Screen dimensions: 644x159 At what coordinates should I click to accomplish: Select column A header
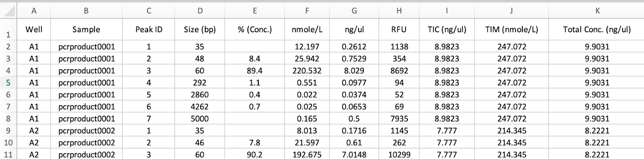coord(34,11)
